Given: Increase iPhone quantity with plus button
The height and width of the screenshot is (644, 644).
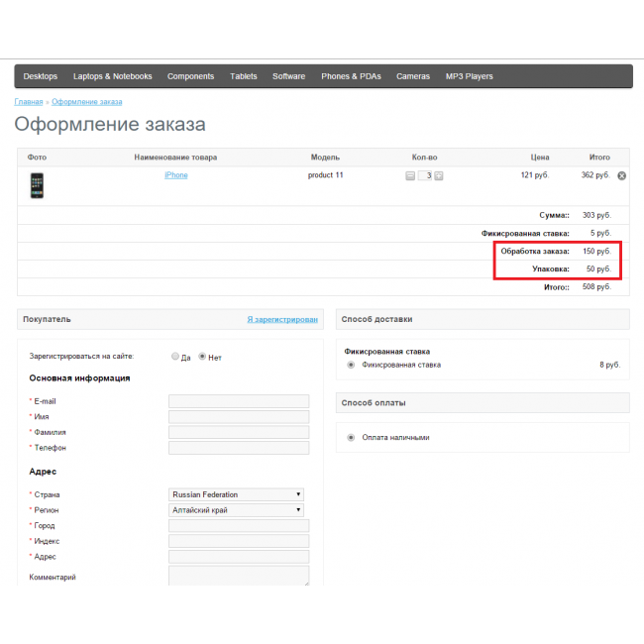Looking at the screenshot, I should coord(439,176).
